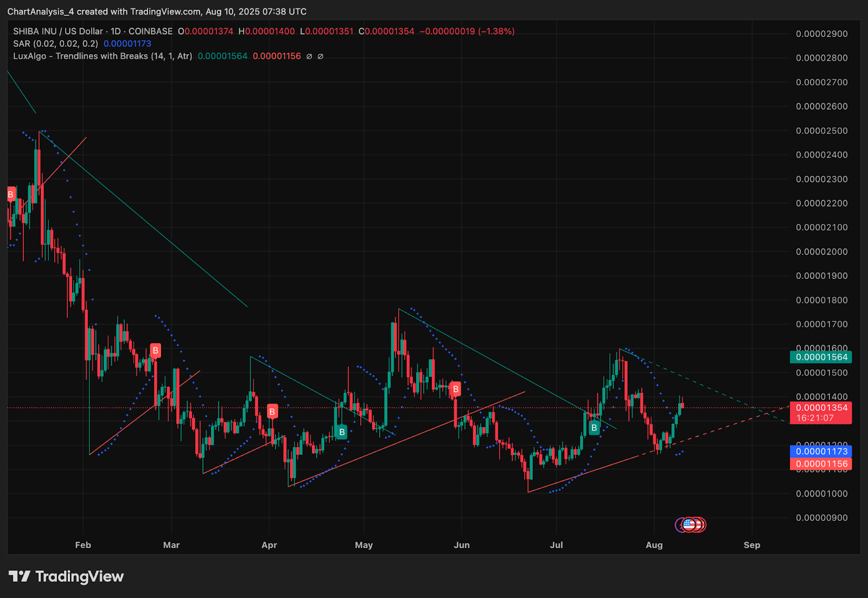The image size is (868, 598).
Task: Click the green B marker in late April
Action: (x=342, y=432)
